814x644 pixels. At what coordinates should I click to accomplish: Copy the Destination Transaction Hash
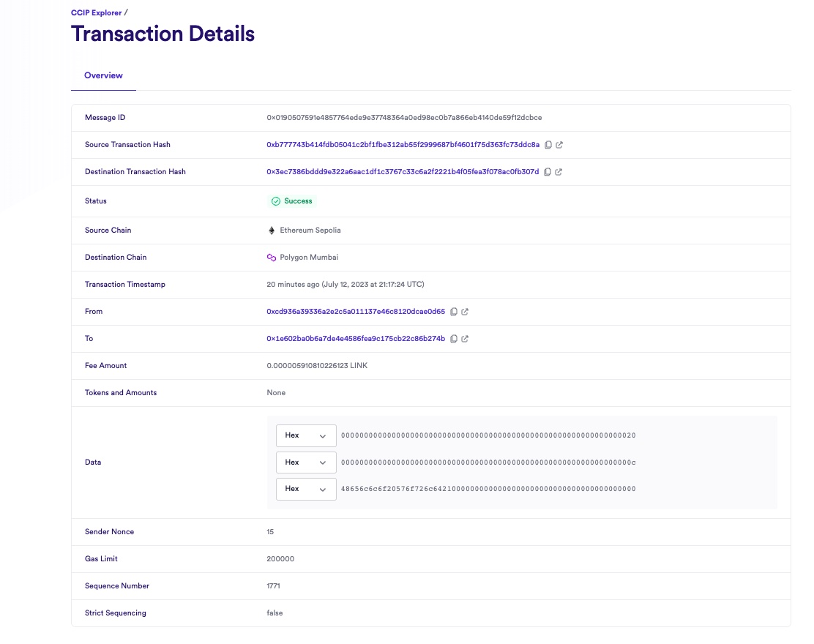pyautogui.click(x=547, y=172)
